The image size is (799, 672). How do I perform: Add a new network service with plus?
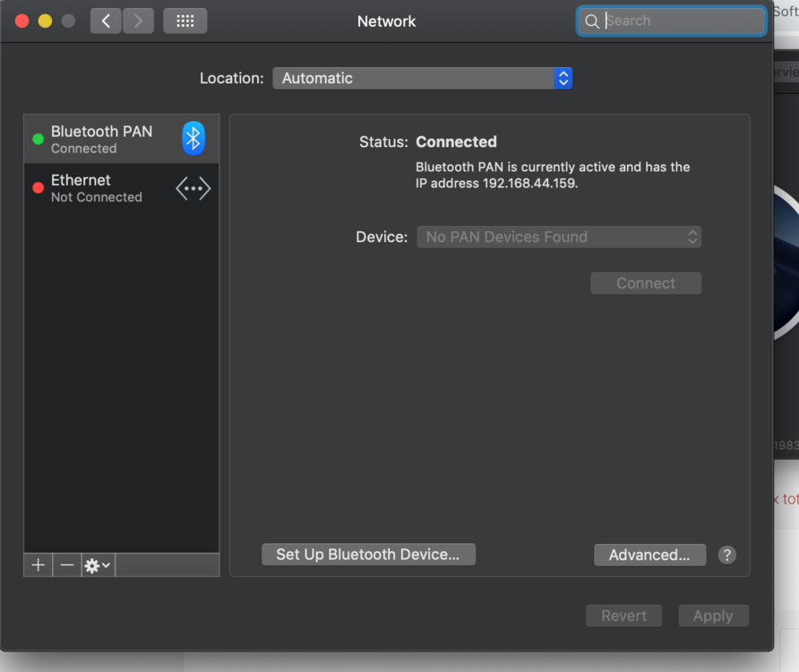point(38,565)
